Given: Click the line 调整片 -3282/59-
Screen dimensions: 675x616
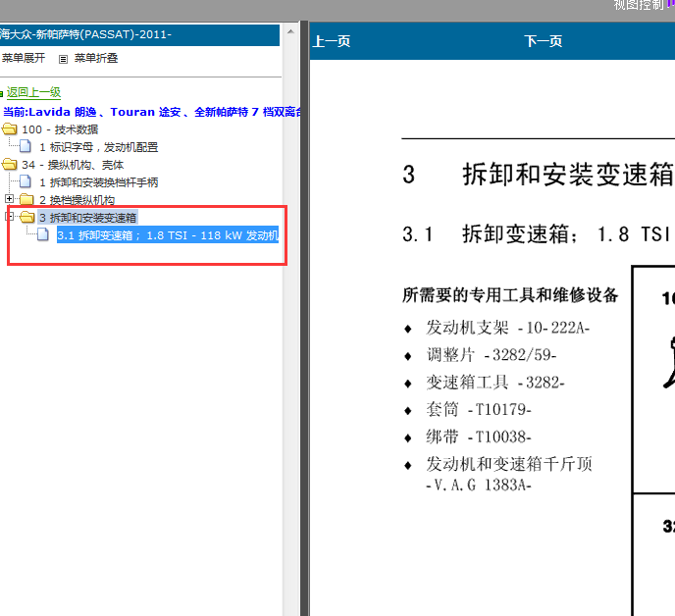Looking at the screenshot, I should (x=492, y=355).
